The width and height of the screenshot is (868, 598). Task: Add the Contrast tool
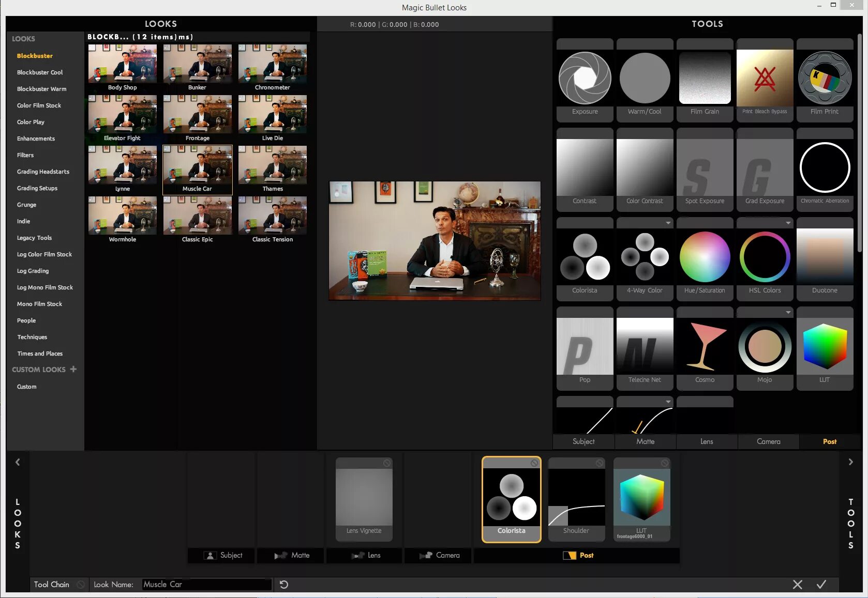(585, 170)
